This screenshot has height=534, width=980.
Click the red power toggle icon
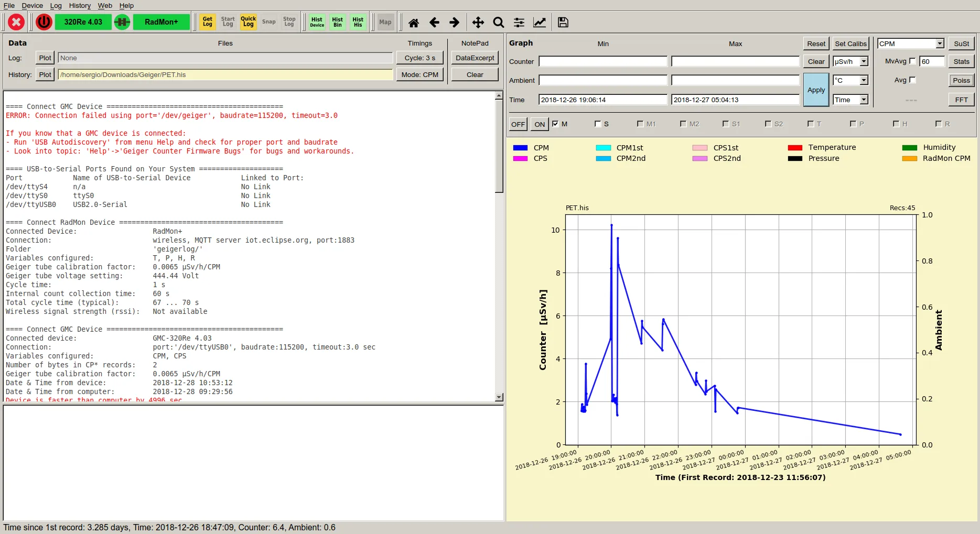(44, 22)
